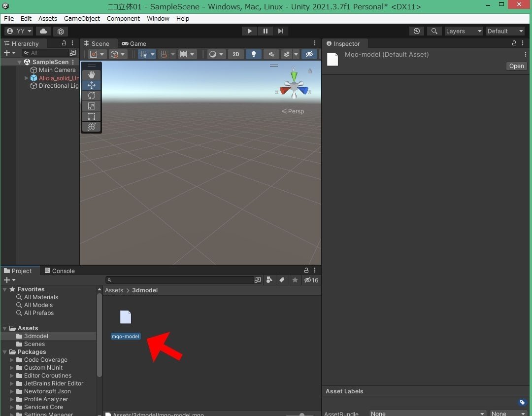Screen dimensions: 532x416
Task: Open the Layers dropdown
Action: coord(464,31)
